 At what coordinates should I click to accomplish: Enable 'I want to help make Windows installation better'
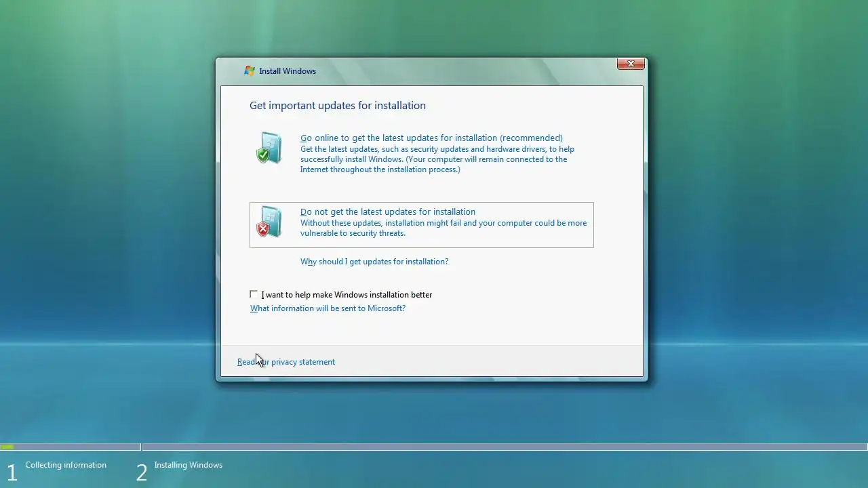(x=254, y=294)
